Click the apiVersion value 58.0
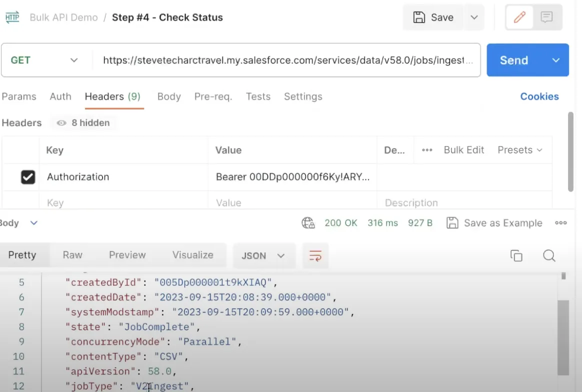 point(159,371)
